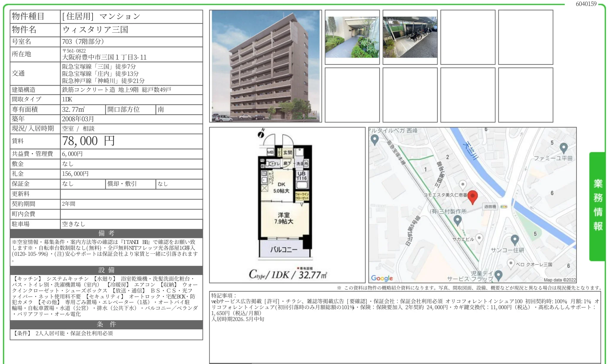This screenshot has width=610, height=364.
Task: Click the 設備 section header
Action: pos(106,270)
